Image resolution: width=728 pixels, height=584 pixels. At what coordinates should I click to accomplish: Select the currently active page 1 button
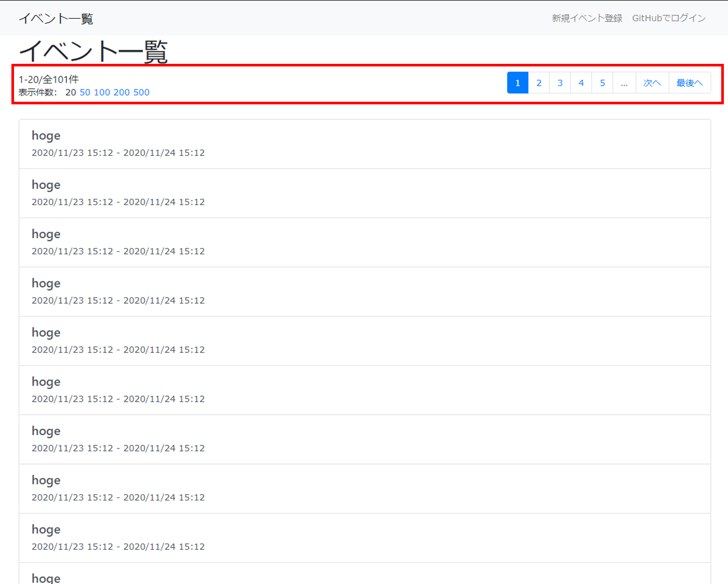(517, 82)
